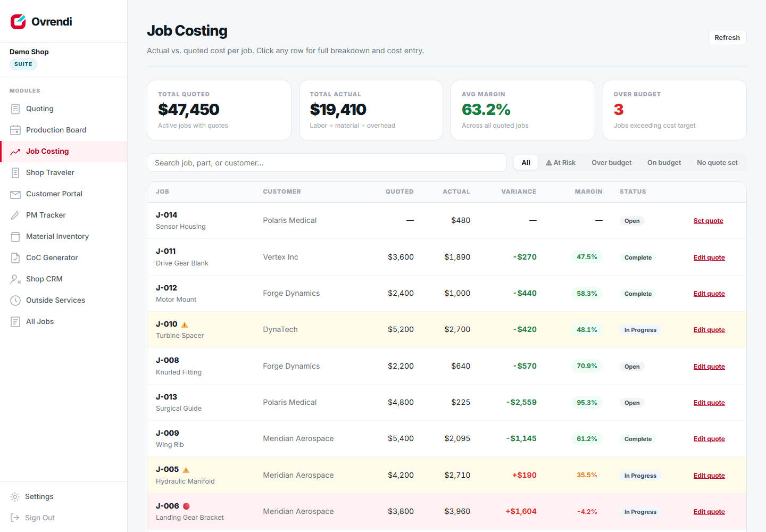Open the Avg Margin 63.2% card
The width and height of the screenshot is (766, 532).
click(523, 110)
